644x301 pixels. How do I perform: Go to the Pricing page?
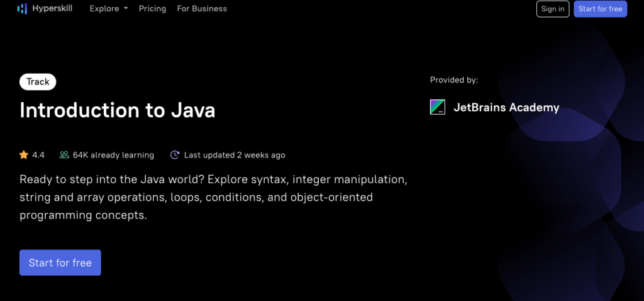[152, 9]
